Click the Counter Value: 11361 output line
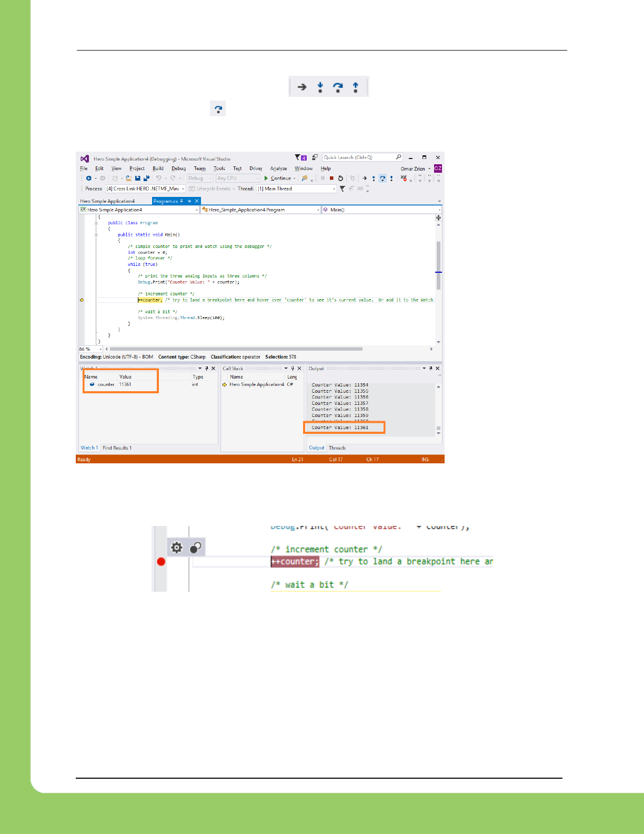Viewport: 644px width, 834px height. 340,428
